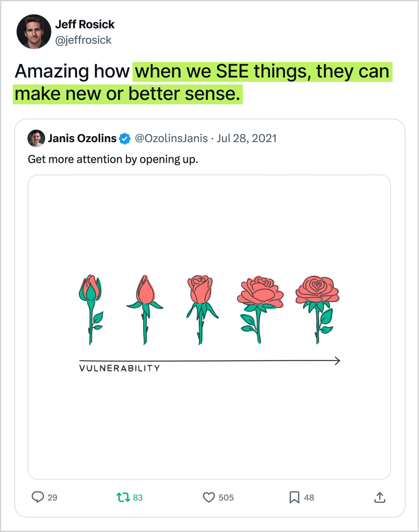Open Janis Ozolins' small avatar

pos(36,138)
